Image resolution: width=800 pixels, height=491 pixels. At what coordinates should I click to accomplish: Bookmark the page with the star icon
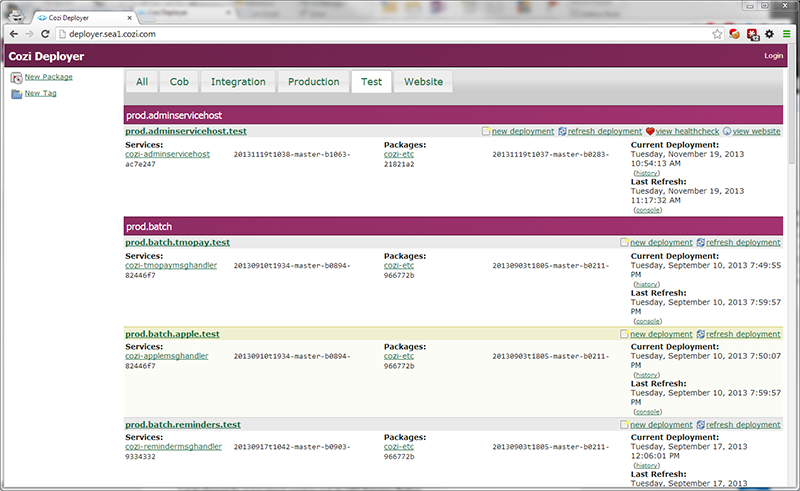(717, 34)
